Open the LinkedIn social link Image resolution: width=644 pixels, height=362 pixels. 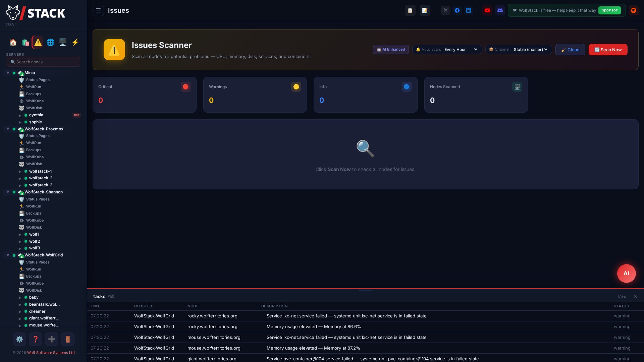coord(469,10)
